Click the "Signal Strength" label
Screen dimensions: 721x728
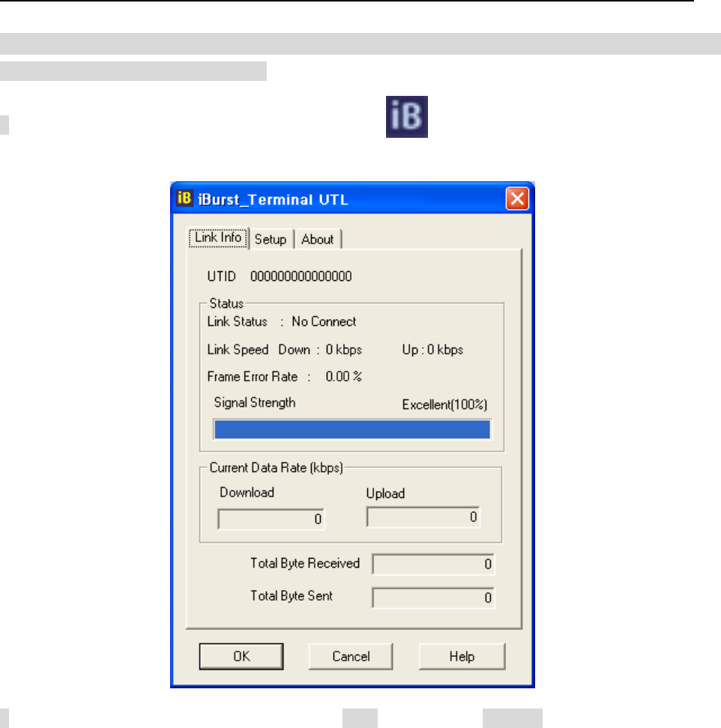pos(255,402)
